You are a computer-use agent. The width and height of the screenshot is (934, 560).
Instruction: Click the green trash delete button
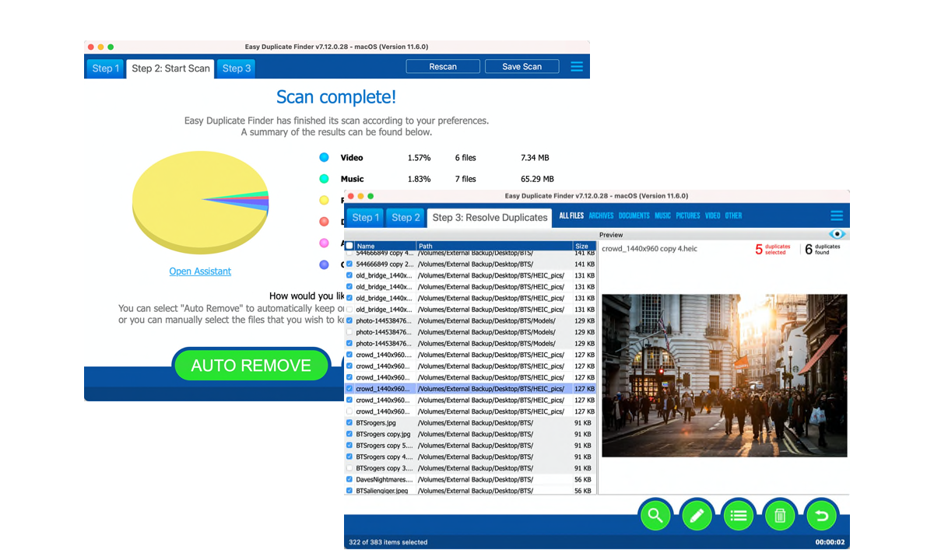point(780,515)
